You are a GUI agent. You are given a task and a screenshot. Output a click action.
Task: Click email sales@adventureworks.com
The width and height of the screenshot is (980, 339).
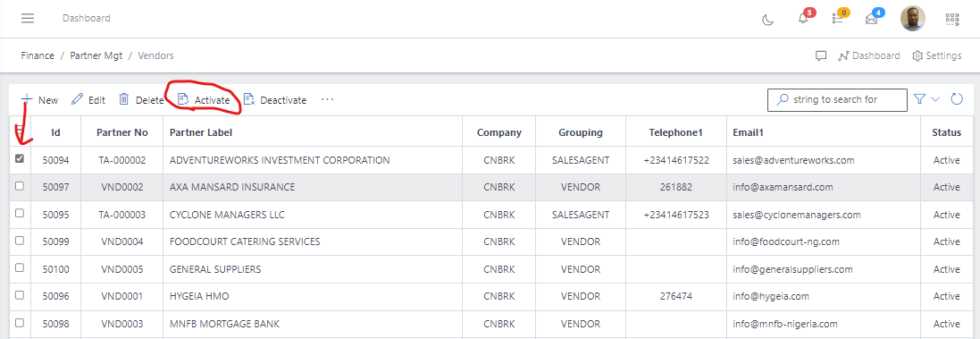point(793,160)
